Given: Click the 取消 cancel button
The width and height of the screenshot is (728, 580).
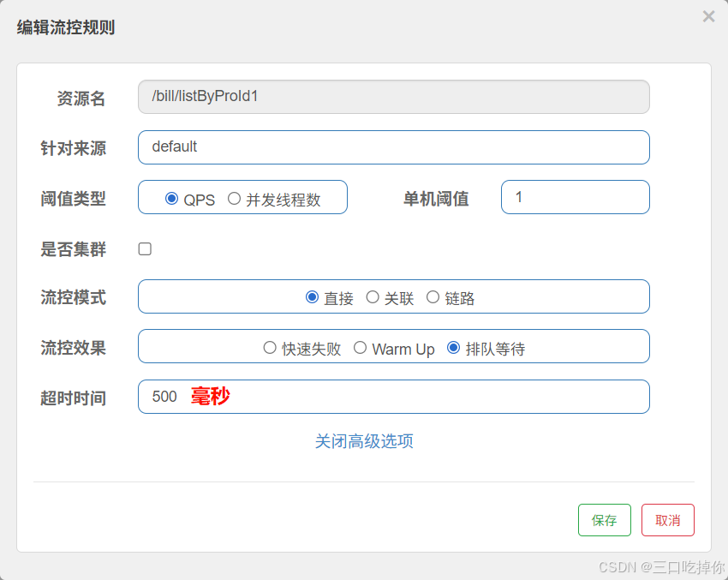Looking at the screenshot, I should click(x=668, y=519).
